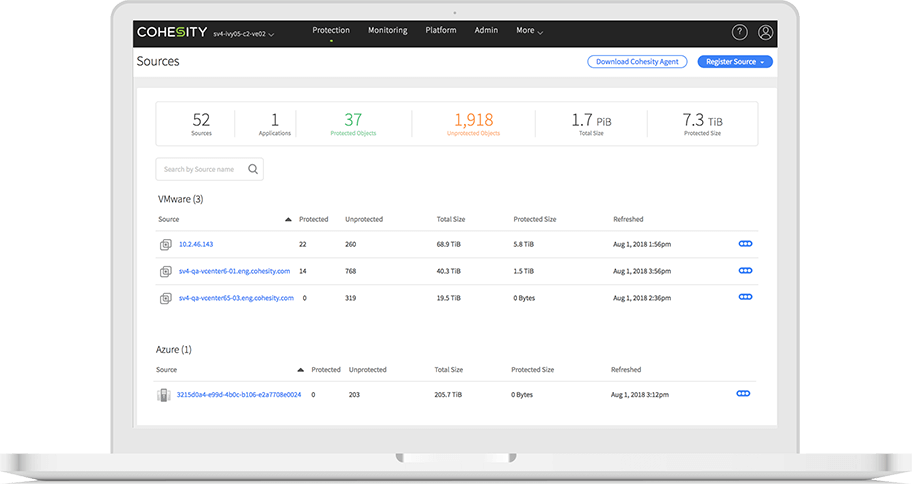The width and height of the screenshot is (912, 484).
Task: Click the vCenter icon beside sv4-qa-vcenter65-03
Action: tap(166, 298)
